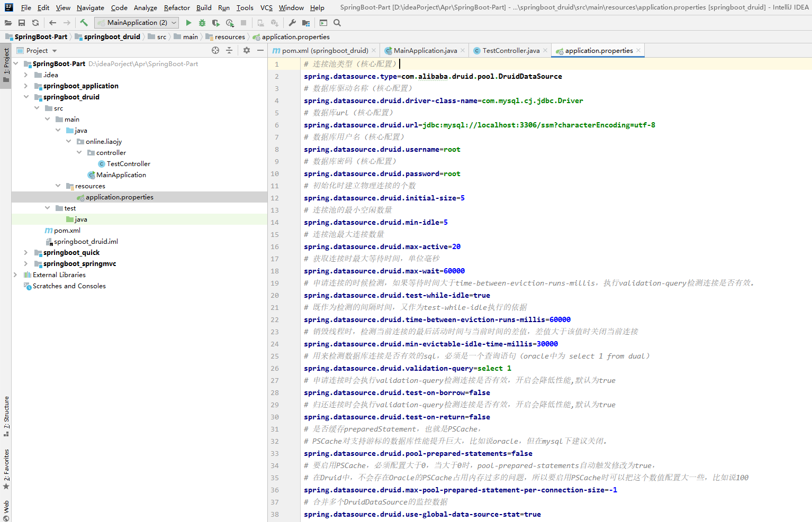Collapse the online.liaojy package
Image resolution: width=812 pixels, height=522 pixels.
[x=68, y=142]
